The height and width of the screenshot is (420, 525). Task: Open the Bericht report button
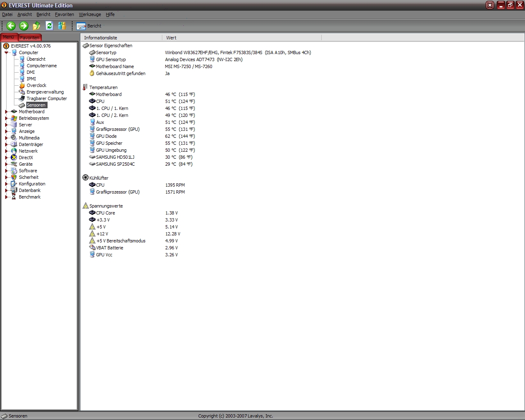(89, 26)
